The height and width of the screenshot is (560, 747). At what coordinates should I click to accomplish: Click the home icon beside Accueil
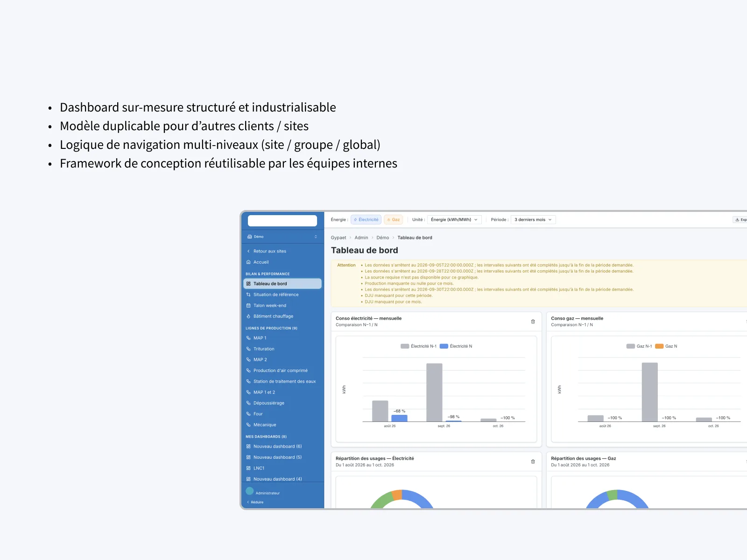coord(248,262)
